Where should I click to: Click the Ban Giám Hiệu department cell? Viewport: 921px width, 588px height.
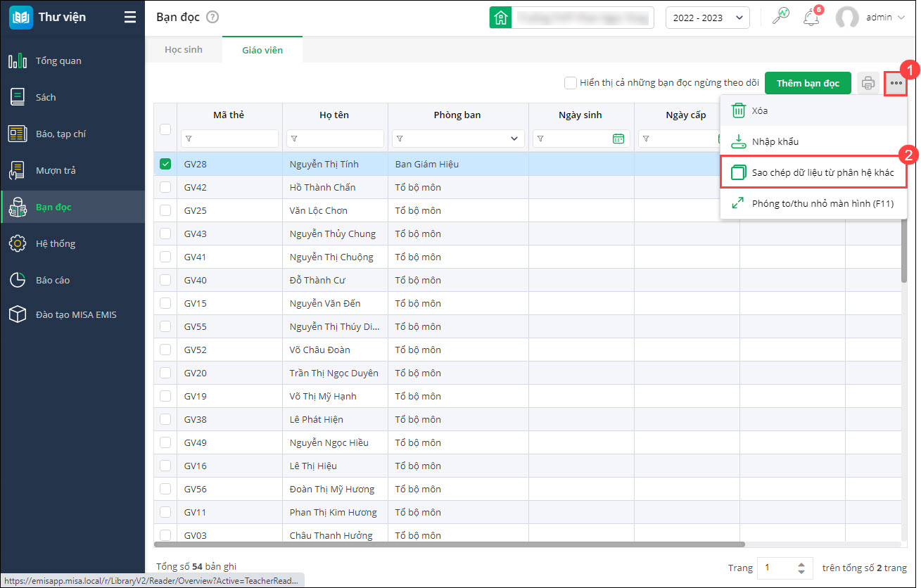458,164
